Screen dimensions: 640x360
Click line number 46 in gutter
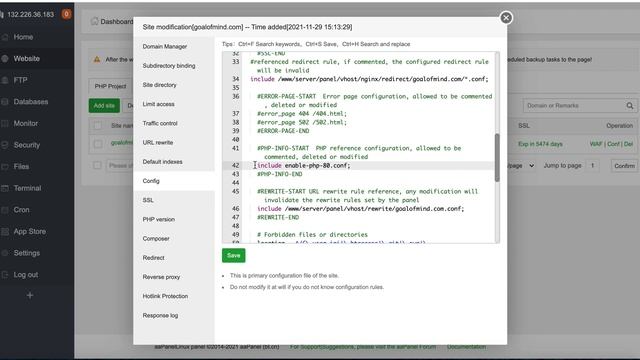pyautogui.click(x=236, y=209)
